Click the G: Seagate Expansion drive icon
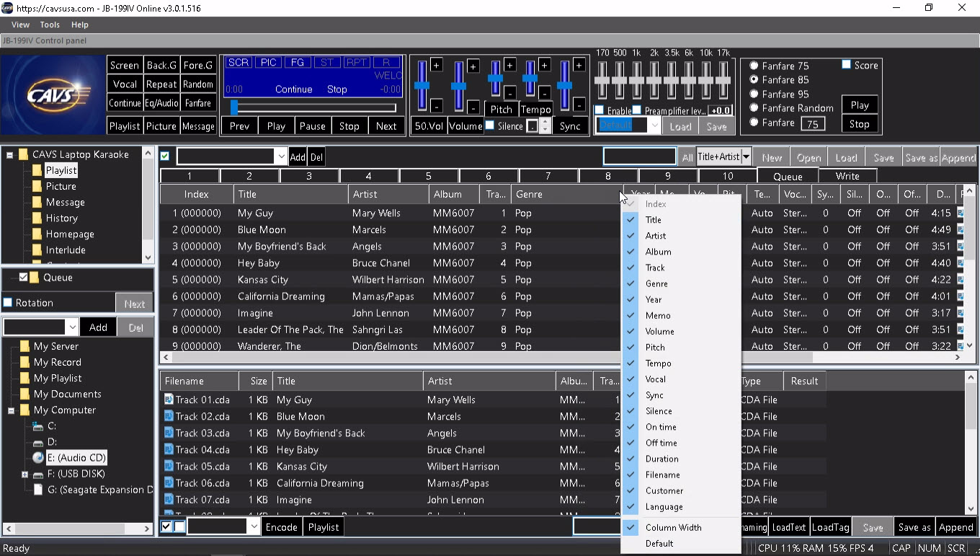The width and height of the screenshot is (980, 556). point(38,490)
